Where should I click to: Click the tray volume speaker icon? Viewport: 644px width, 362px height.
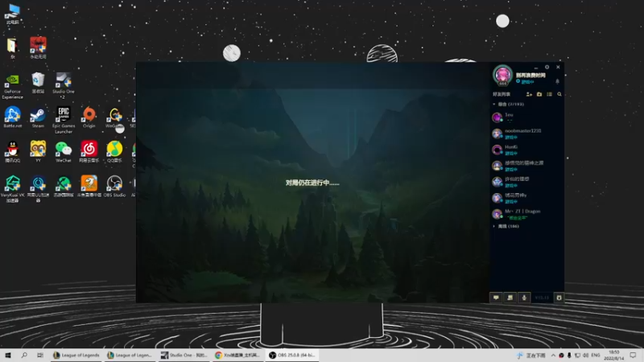coord(585,356)
